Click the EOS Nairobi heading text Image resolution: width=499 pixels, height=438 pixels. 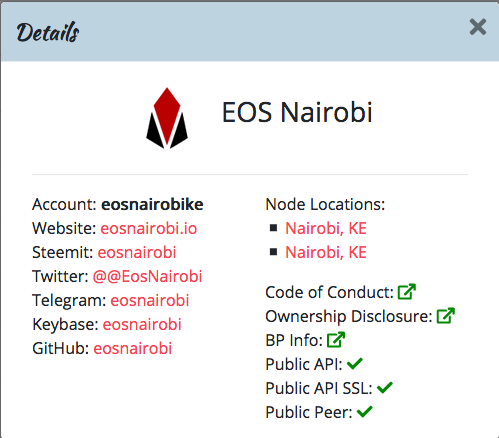pos(297,112)
